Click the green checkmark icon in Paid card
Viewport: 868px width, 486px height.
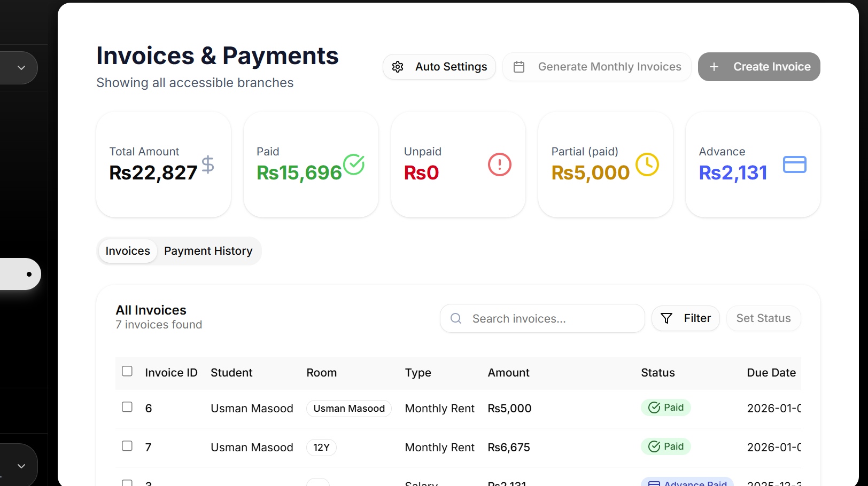point(354,164)
